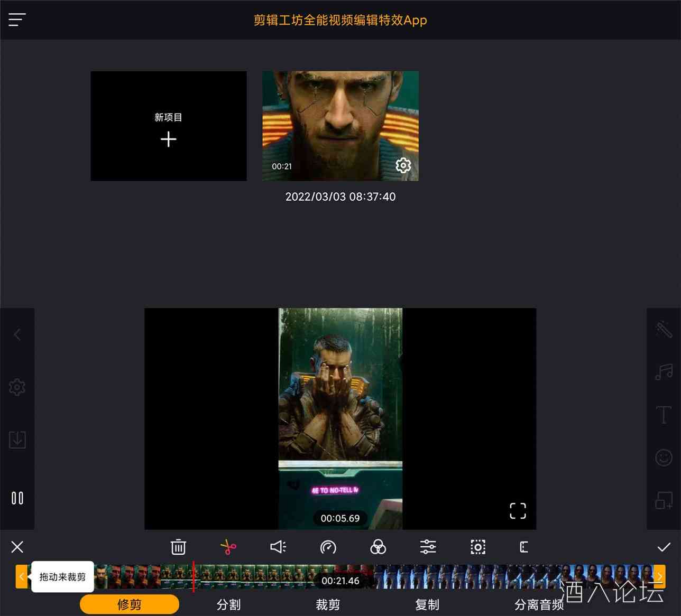Delete clip with trash icon

click(x=178, y=547)
